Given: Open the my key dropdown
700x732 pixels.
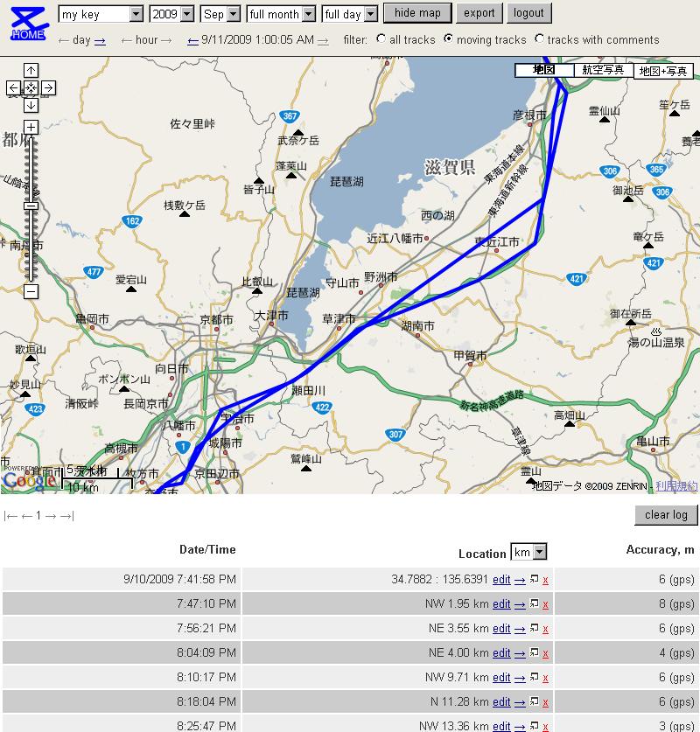Looking at the screenshot, I should pyautogui.click(x=101, y=14).
